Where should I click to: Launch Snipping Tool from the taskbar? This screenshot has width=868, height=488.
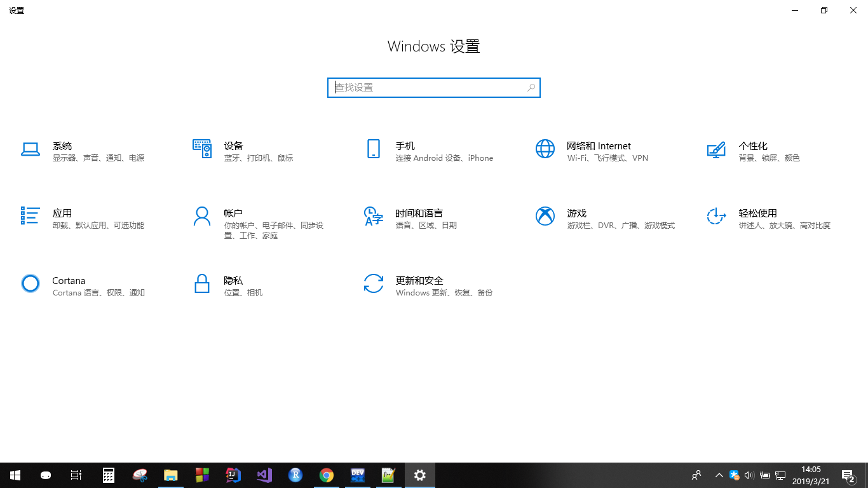pos(140,475)
